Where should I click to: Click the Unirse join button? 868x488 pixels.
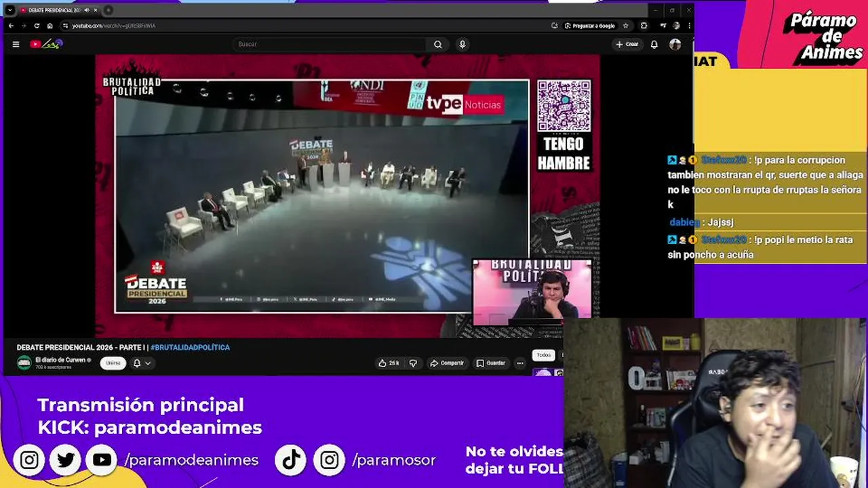[x=113, y=363]
